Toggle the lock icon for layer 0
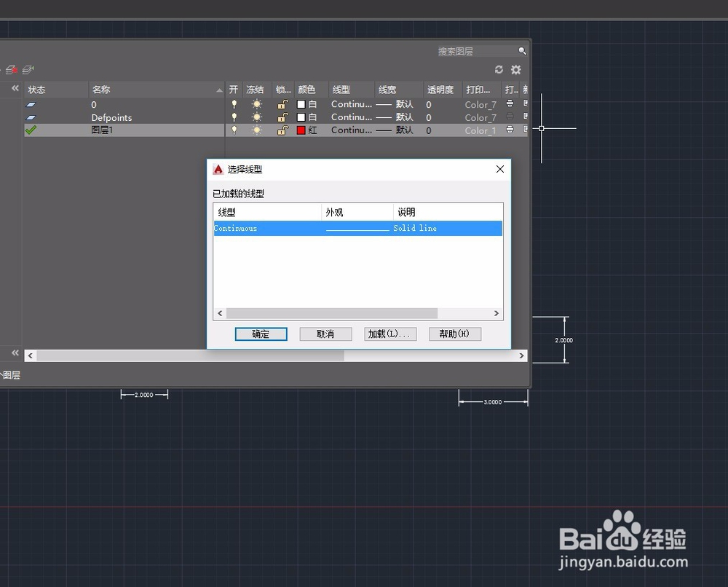 282,104
